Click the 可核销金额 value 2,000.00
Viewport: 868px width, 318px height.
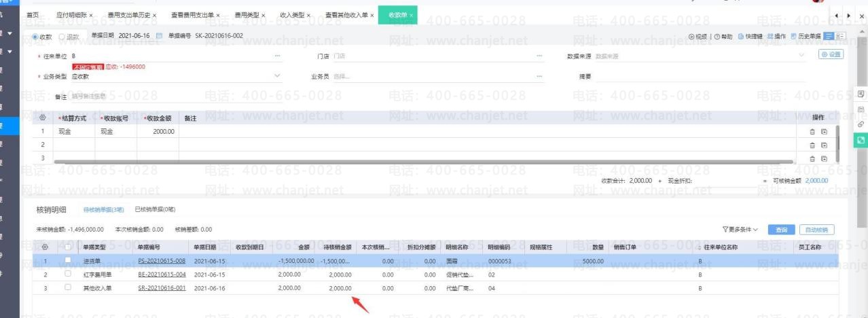818,180
